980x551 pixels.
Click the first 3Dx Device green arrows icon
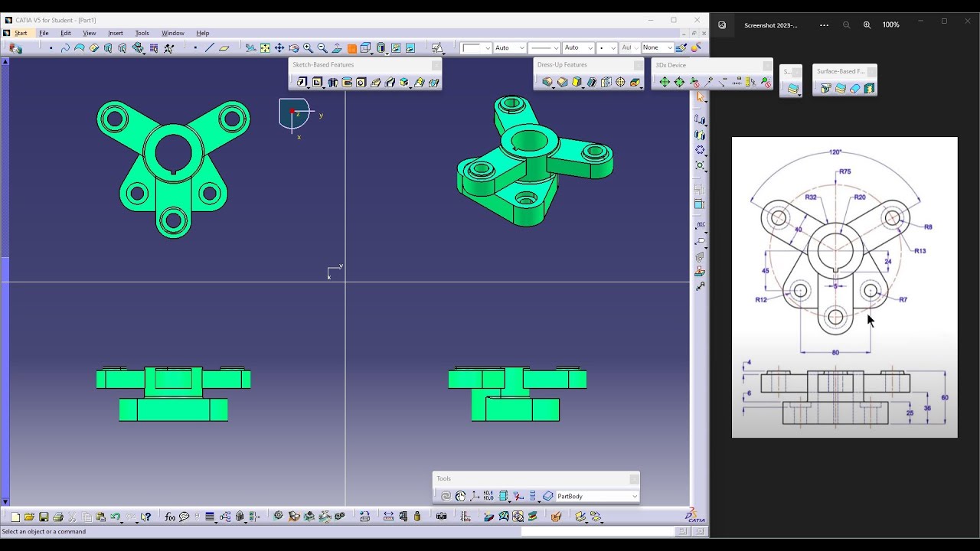664,82
